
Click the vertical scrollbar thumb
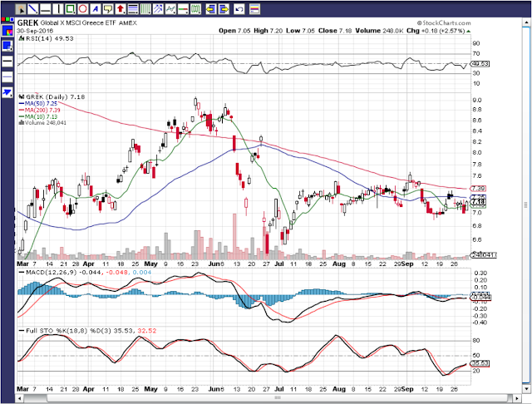[526, 204]
